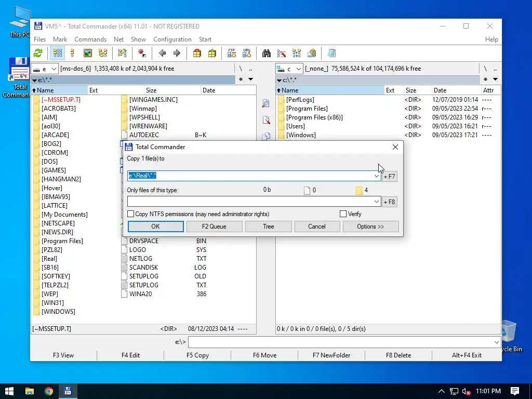Click the invert selection star icon
This screenshot has width=532, height=399.
[142, 54]
